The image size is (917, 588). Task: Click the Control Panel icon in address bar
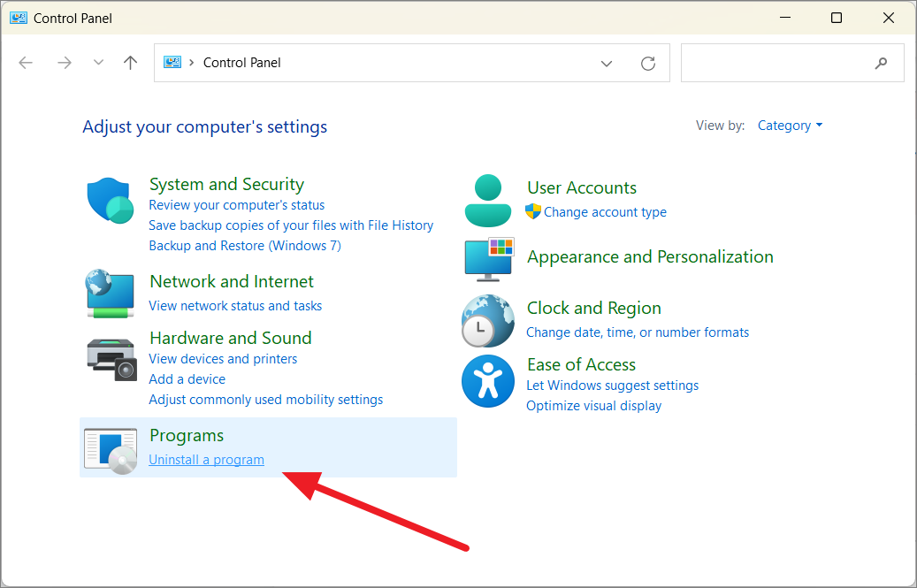pyautogui.click(x=172, y=63)
